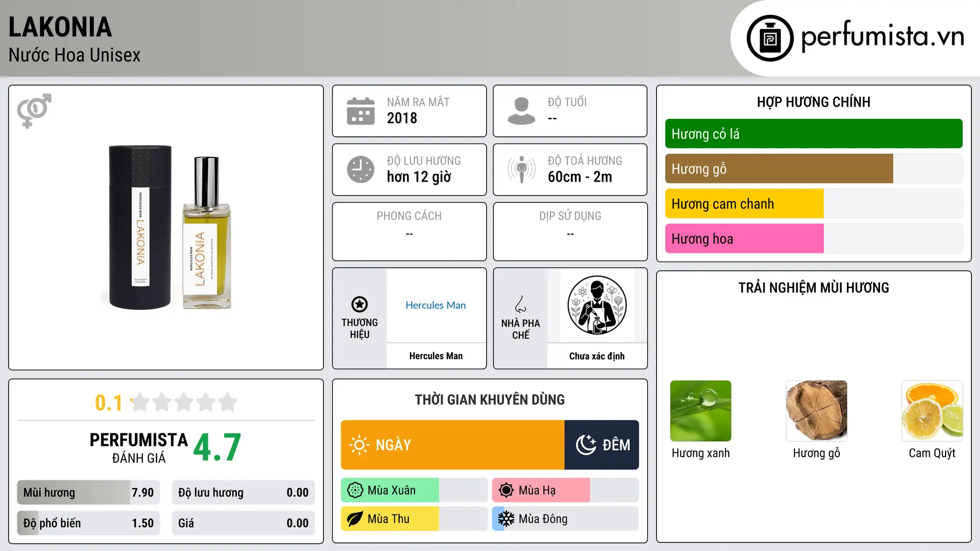980x551 pixels.
Task: Click the calendar icon beside Năm ra mắt
Action: point(361,111)
